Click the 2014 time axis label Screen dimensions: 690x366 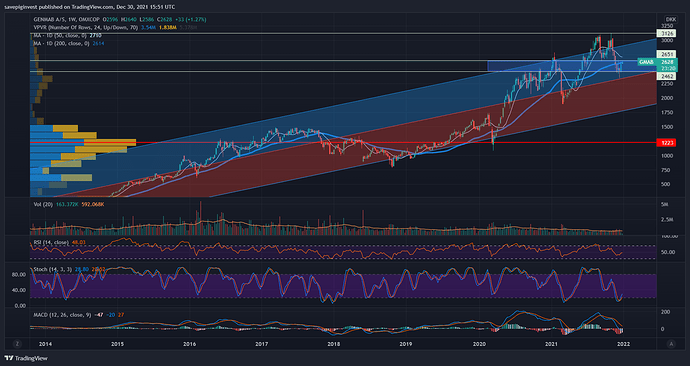tap(45, 344)
